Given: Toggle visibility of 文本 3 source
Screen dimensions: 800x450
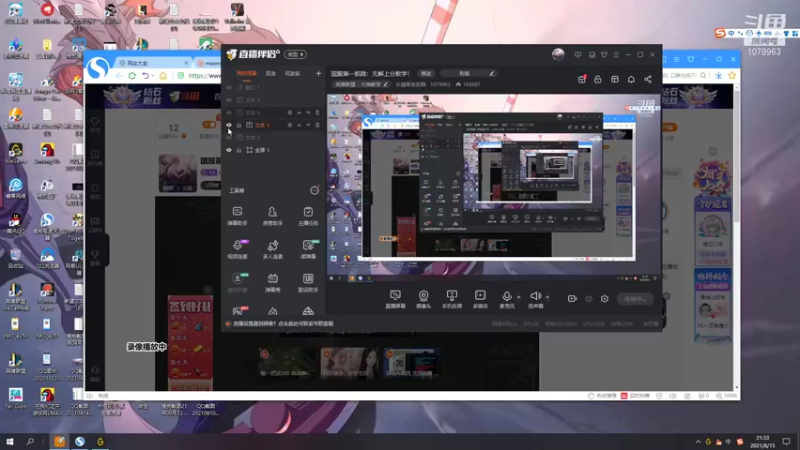Looking at the screenshot, I should click(229, 100).
